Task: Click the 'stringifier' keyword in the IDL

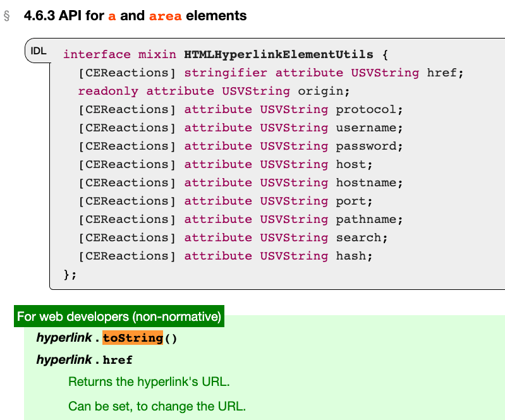Action: click(x=226, y=73)
